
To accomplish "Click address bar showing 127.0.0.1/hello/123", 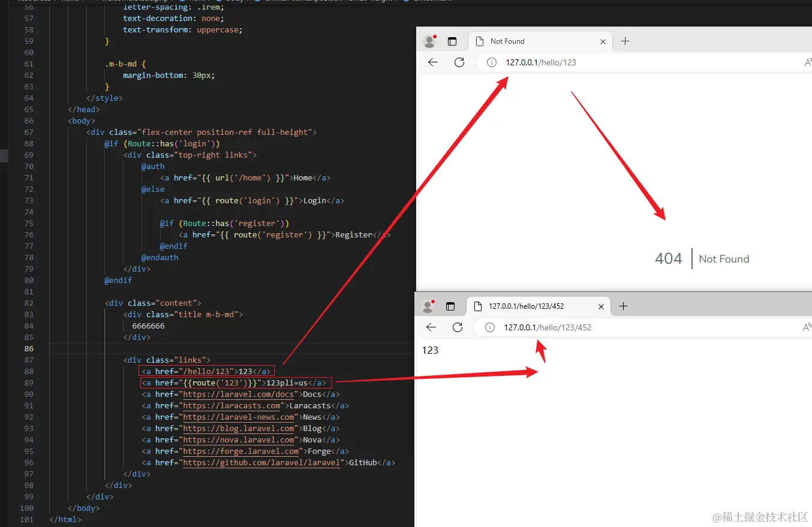I will (644, 62).
